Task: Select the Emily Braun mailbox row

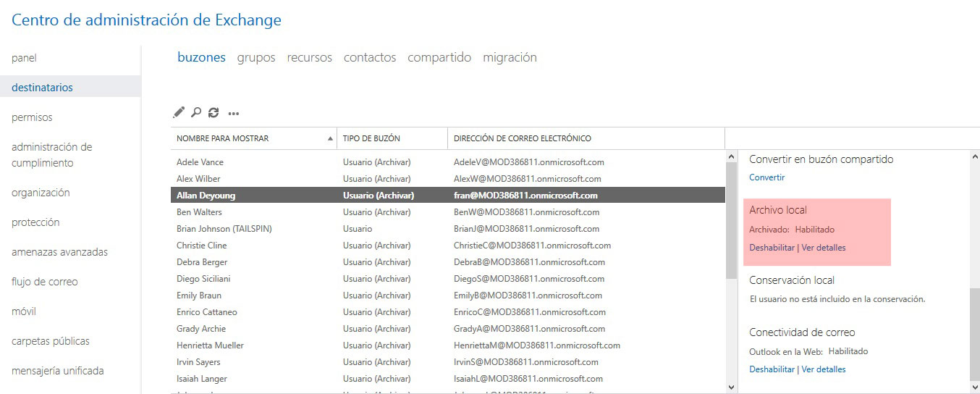Action: pos(447,295)
